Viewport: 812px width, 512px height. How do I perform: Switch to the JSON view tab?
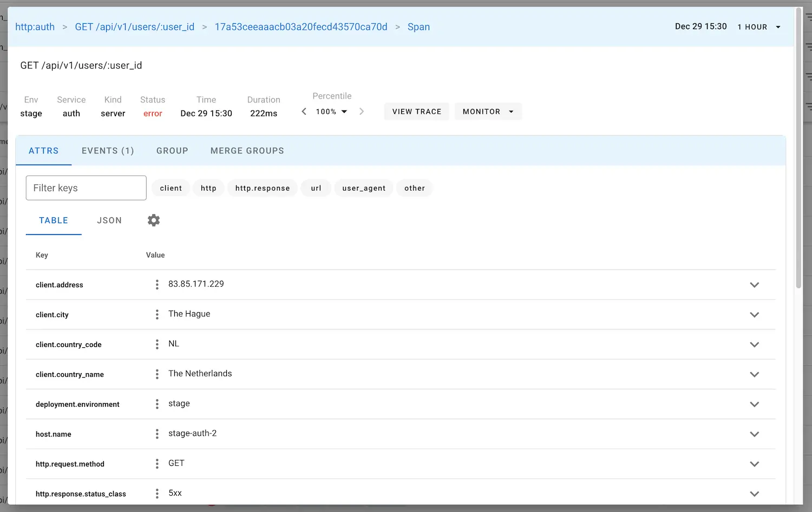[109, 221]
